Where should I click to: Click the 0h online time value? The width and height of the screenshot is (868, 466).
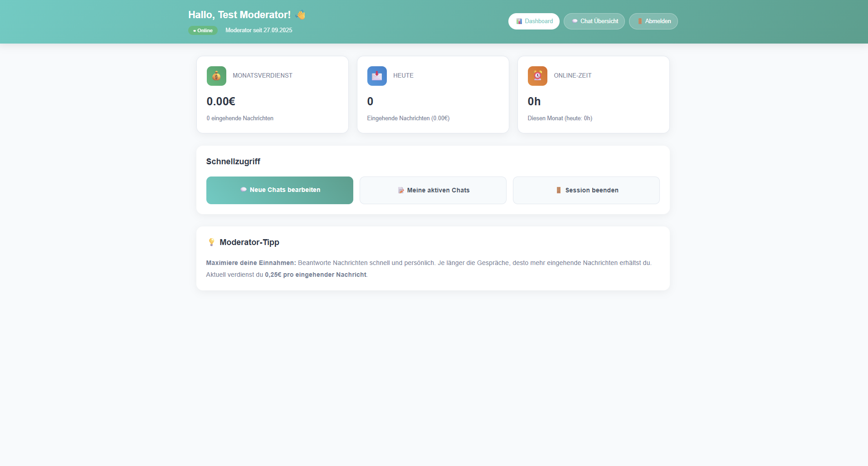click(534, 101)
